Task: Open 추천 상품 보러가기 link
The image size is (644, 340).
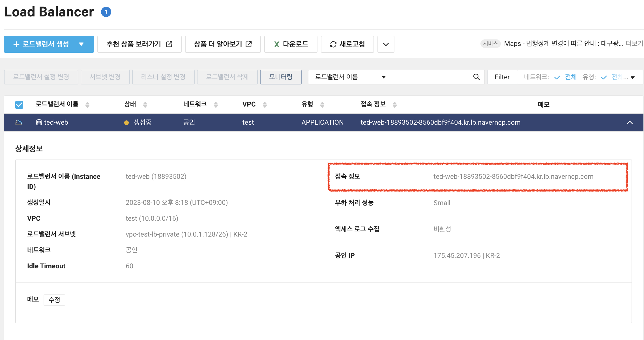Action: click(x=139, y=44)
